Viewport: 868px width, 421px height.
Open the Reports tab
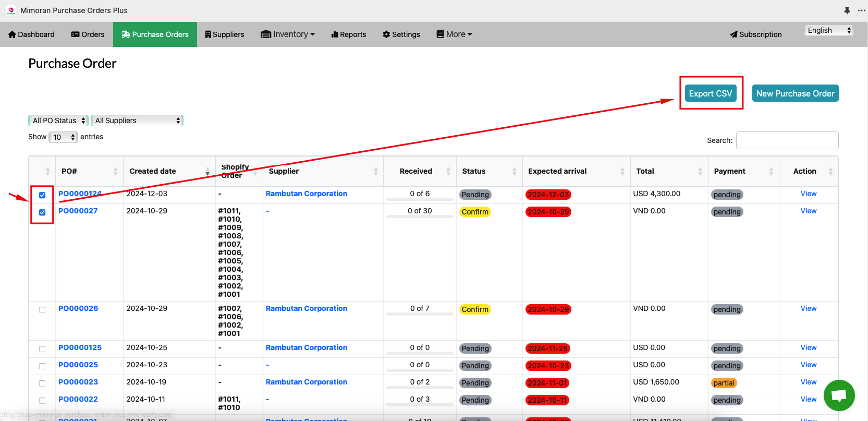point(349,34)
